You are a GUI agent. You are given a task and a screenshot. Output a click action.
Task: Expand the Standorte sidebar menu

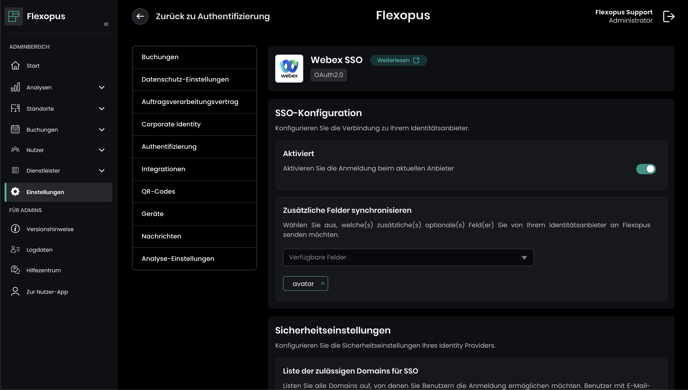[x=102, y=108]
